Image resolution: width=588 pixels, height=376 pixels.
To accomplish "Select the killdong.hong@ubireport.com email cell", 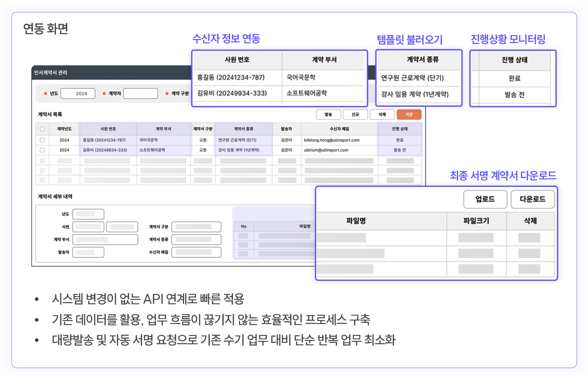I will (332, 140).
